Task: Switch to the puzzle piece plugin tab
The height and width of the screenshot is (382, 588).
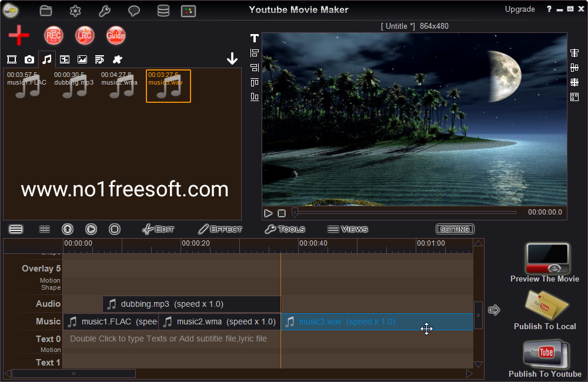Action: click(118, 59)
